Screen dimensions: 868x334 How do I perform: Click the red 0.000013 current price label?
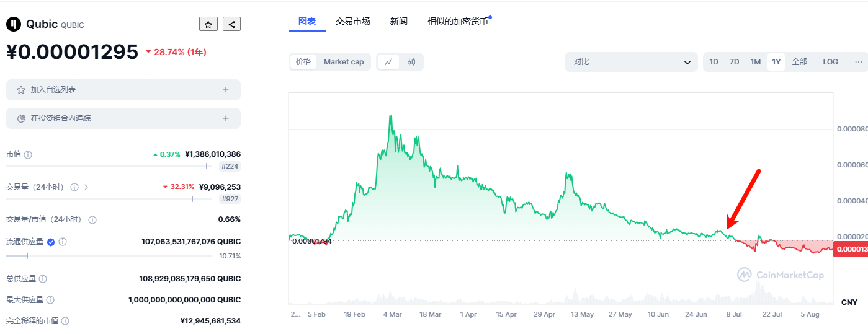pyautogui.click(x=851, y=249)
